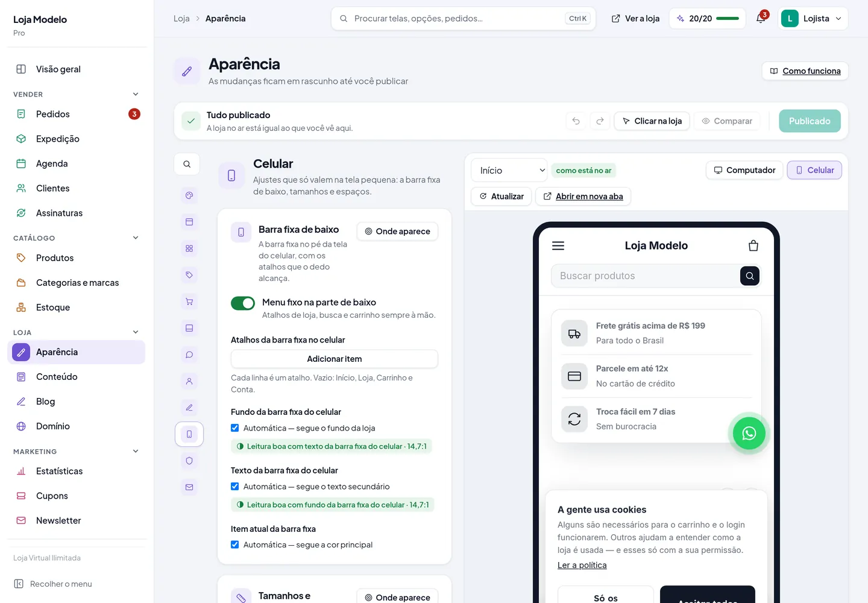The width and height of the screenshot is (868, 603).
Task: Navigate to Produtos
Action: tap(77, 258)
